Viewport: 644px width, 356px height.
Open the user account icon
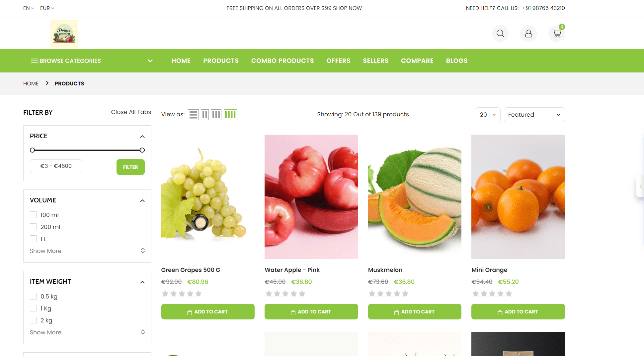pyautogui.click(x=528, y=34)
